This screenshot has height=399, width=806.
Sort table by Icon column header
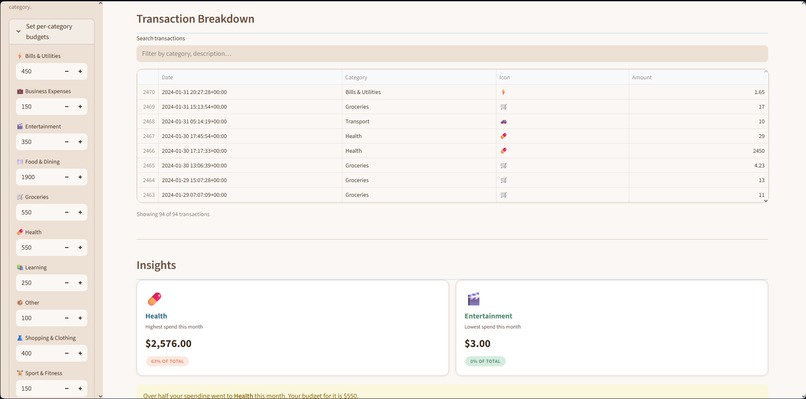coord(562,78)
